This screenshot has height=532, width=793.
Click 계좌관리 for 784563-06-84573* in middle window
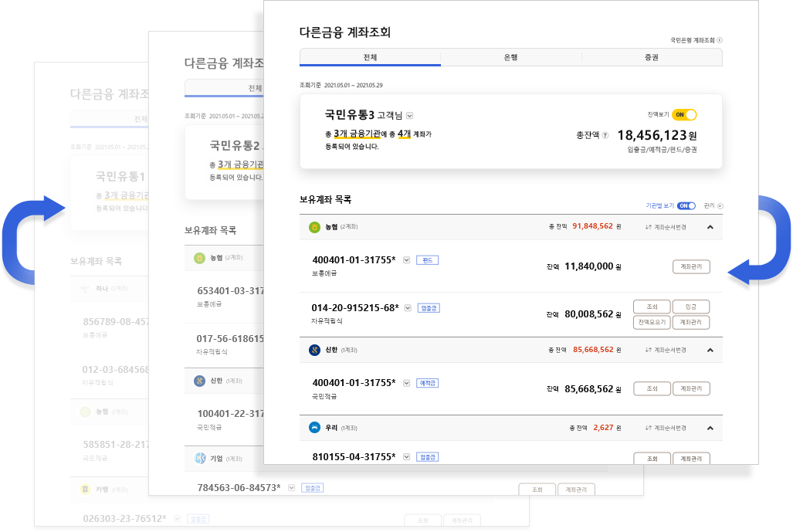click(576, 490)
